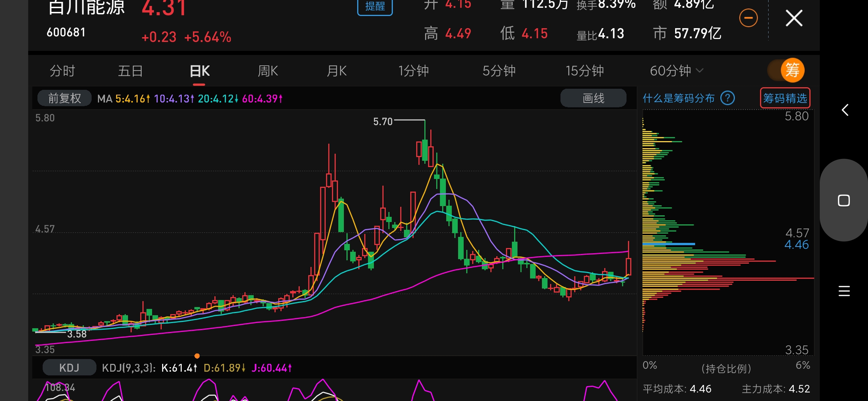
Task: Open the 前复权 adjustment selector
Action: click(x=65, y=98)
